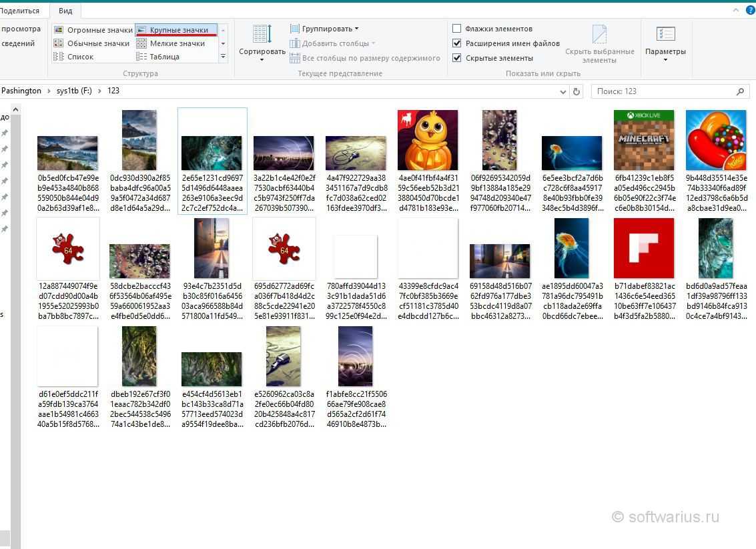Toggle the Скрытые элементы checkbox
The image size is (756, 549).
(x=457, y=58)
